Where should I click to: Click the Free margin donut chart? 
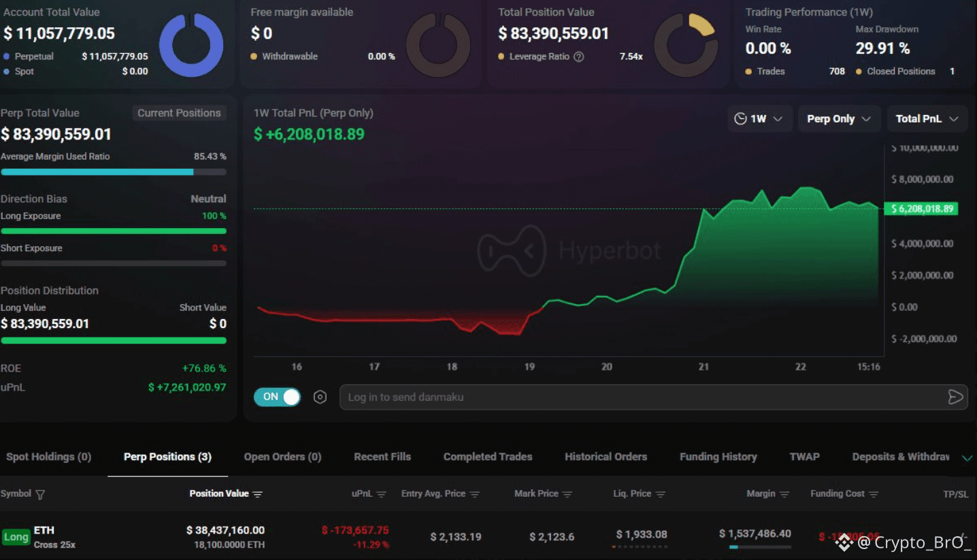click(x=438, y=46)
